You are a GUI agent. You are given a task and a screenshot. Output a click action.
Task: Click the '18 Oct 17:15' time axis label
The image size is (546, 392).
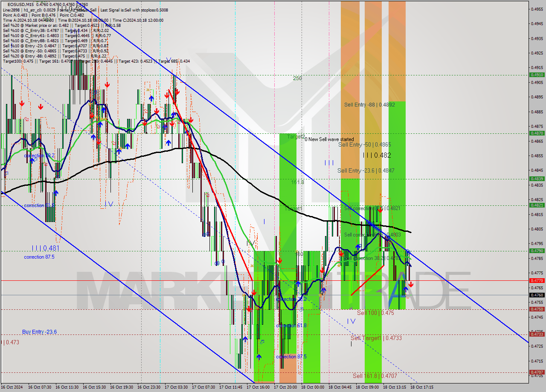coord(422,387)
